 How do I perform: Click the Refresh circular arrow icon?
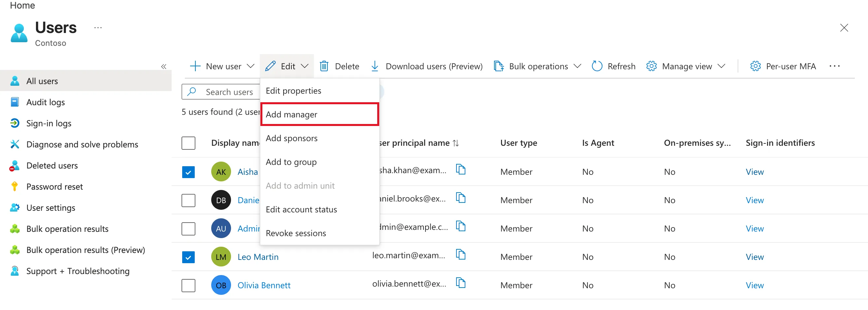coord(597,66)
